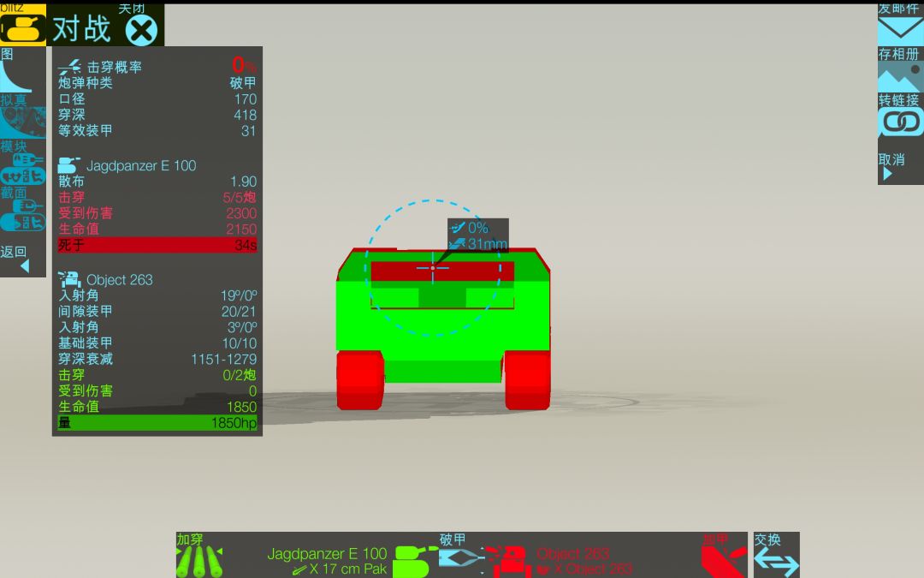Image resolution: width=924 pixels, height=578 pixels.
Task: Click the 穿深 penetration value 418
Action: coord(246,115)
